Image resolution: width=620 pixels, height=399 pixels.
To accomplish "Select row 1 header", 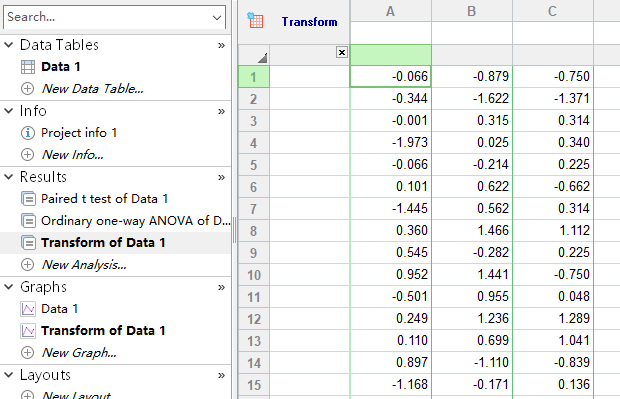I will click(x=254, y=77).
